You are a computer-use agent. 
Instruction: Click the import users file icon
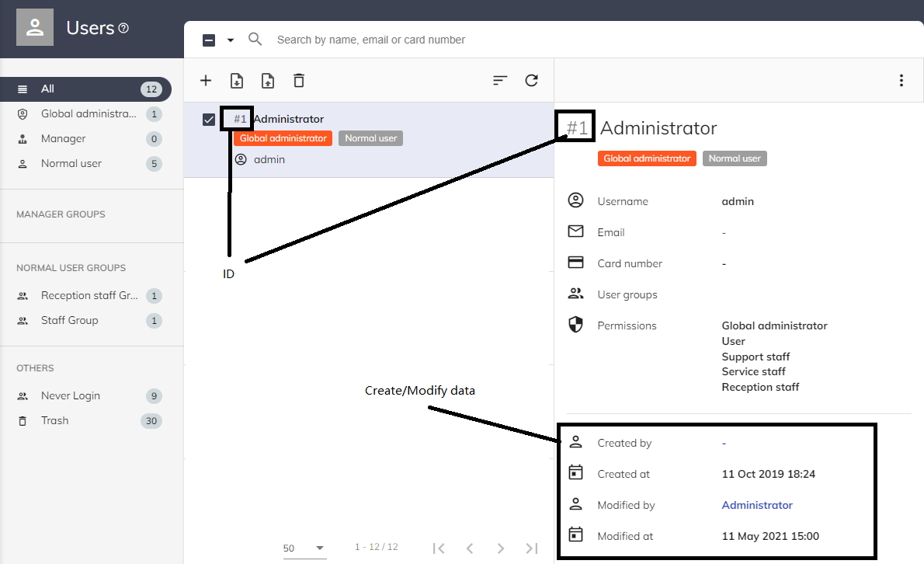click(x=237, y=81)
